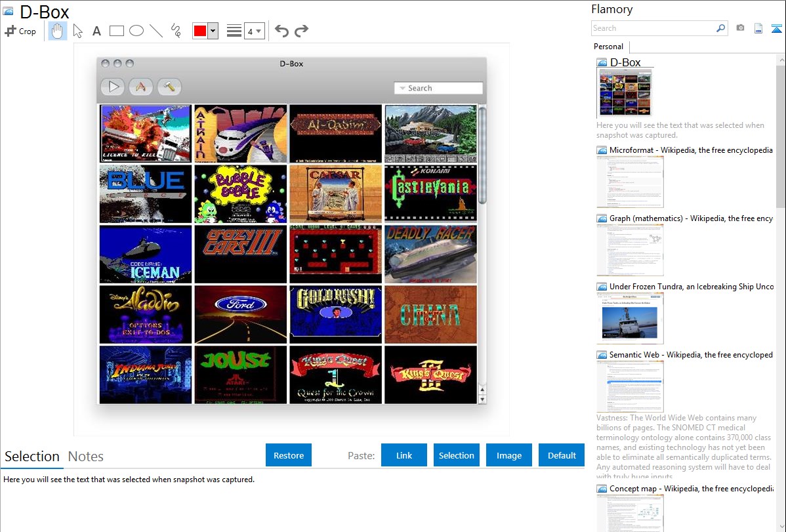The height and width of the screenshot is (532, 786).
Task: Select the Semantic Web snapshot thumbnail
Action: coord(630,386)
